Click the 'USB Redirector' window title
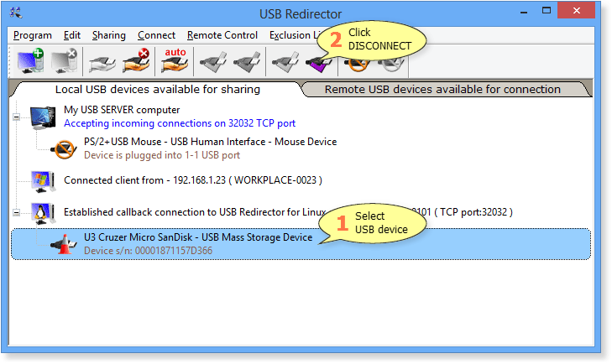612x364 pixels. pyautogui.click(x=301, y=14)
